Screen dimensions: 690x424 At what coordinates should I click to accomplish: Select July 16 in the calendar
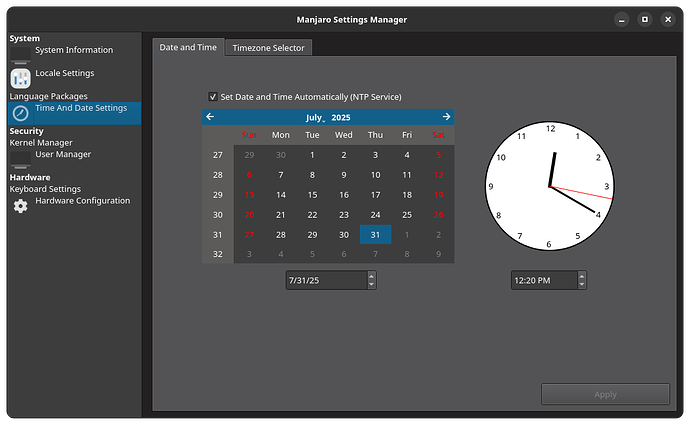coord(344,195)
